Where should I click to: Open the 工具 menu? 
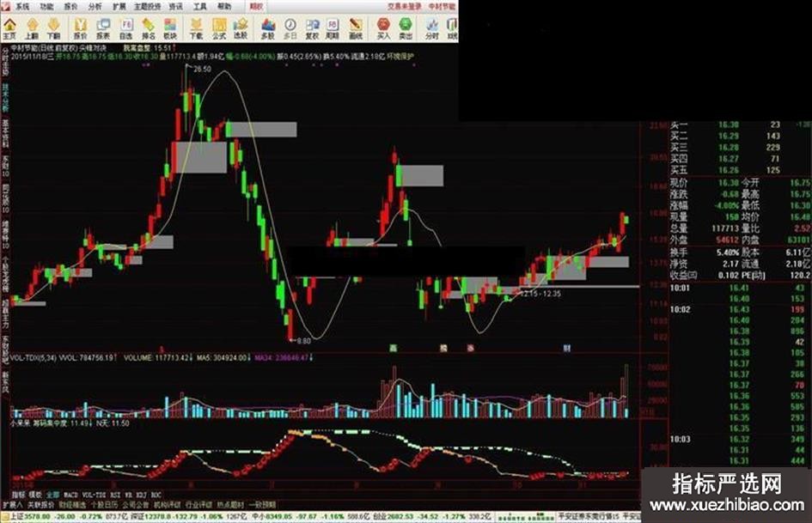click(200, 7)
